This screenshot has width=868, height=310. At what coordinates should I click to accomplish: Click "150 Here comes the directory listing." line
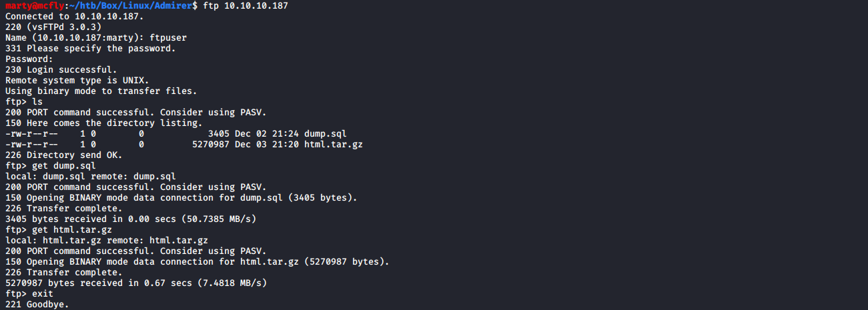[101, 123]
